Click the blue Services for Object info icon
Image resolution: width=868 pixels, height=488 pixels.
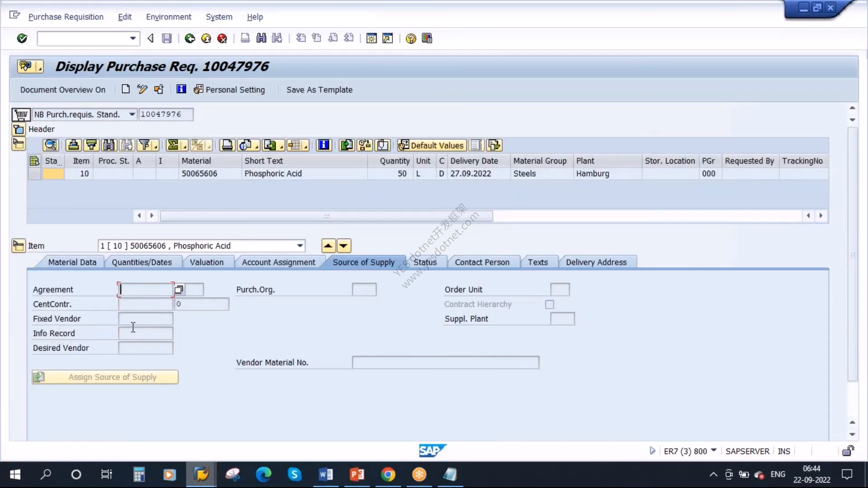[x=181, y=89]
